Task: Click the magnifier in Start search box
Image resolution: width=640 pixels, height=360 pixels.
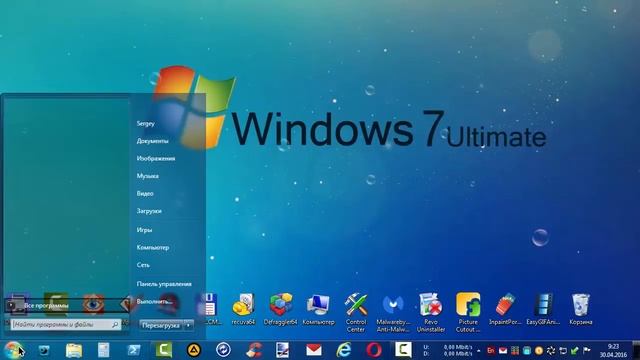Action: [x=115, y=324]
